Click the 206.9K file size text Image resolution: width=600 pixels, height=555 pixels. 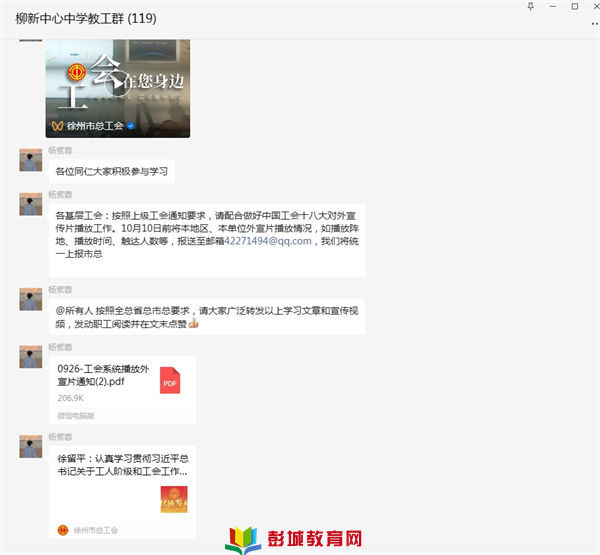[x=70, y=398]
